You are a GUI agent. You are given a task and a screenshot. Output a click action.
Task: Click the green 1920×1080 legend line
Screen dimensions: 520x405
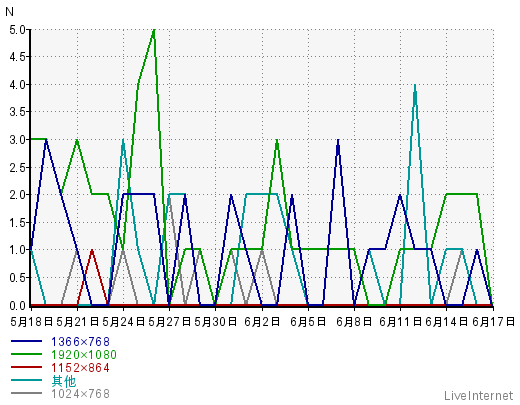coord(27,354)
